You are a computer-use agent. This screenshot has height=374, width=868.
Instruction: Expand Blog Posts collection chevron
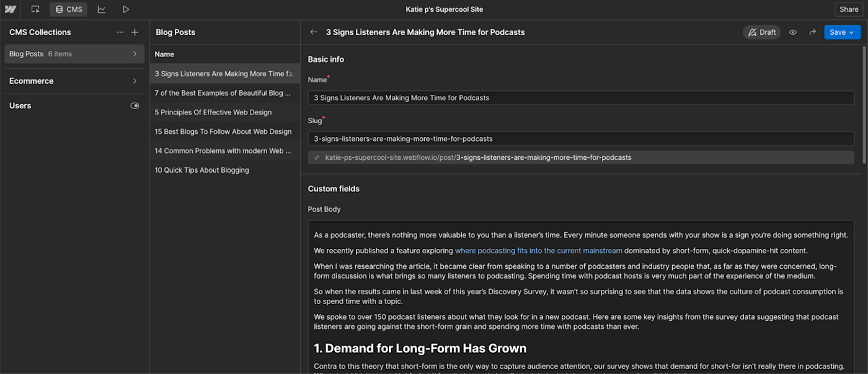[x=135, y=54]
